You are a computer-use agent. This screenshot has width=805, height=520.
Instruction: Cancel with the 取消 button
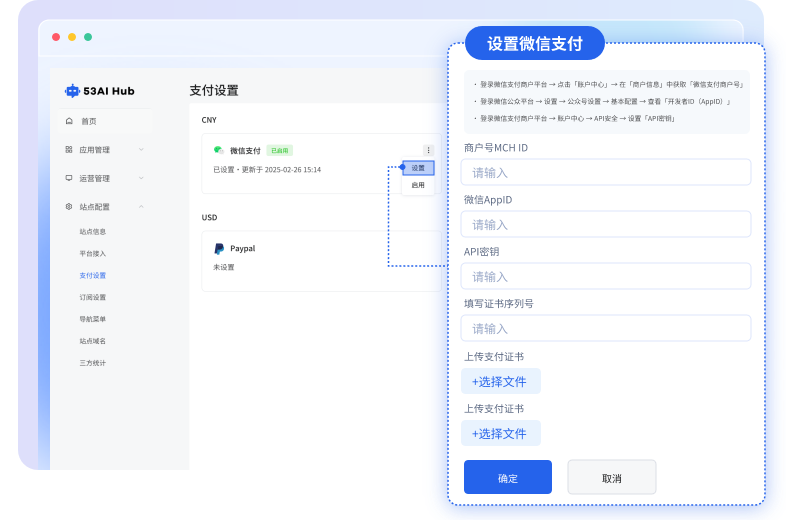pyautogui.click(x=611, y=477)
